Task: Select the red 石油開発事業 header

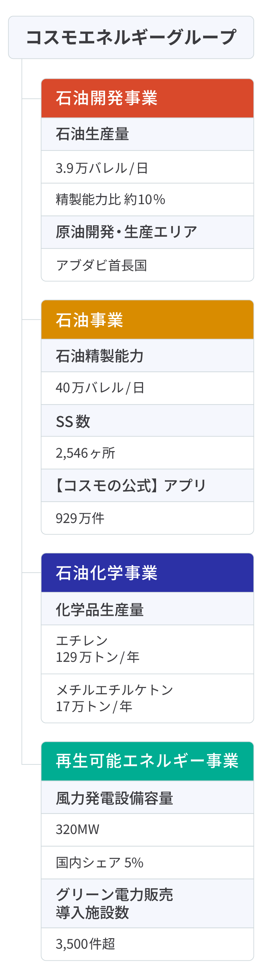Action: [148, 98]
